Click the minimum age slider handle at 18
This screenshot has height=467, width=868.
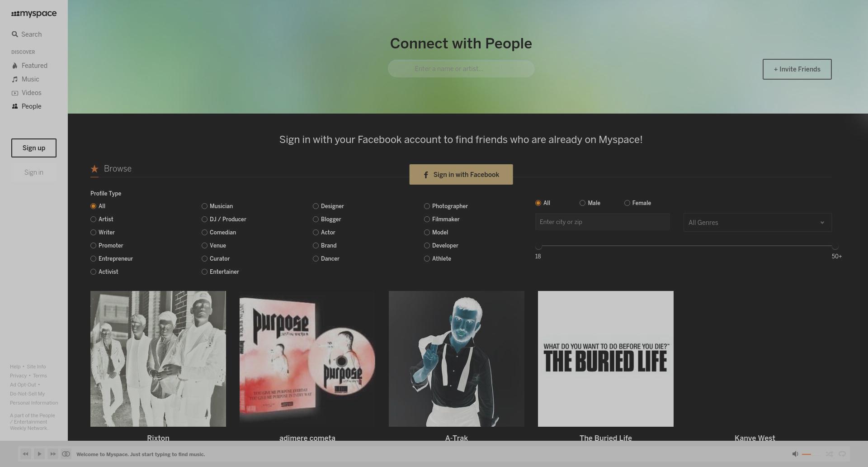click(538, 246)
